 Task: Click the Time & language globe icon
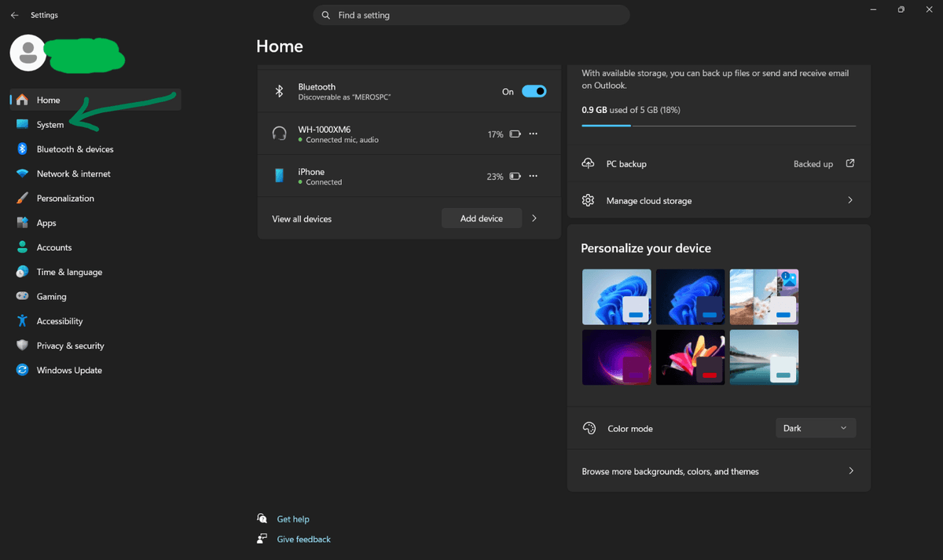pyautogui.click(x=22, y=272)
